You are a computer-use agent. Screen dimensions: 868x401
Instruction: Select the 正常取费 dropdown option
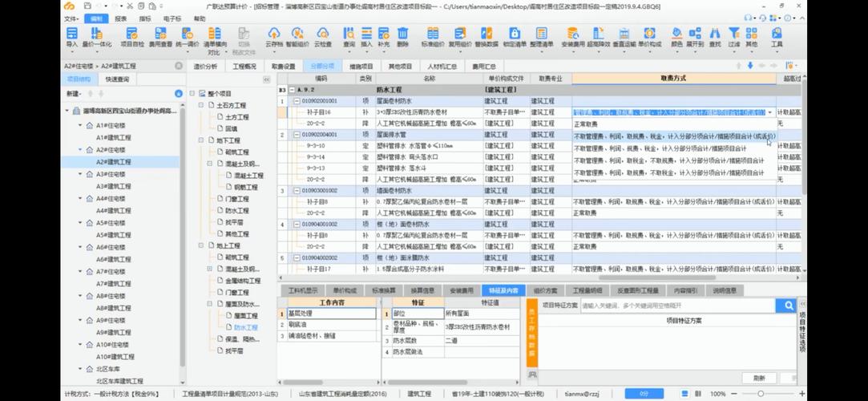click(675, 124)
